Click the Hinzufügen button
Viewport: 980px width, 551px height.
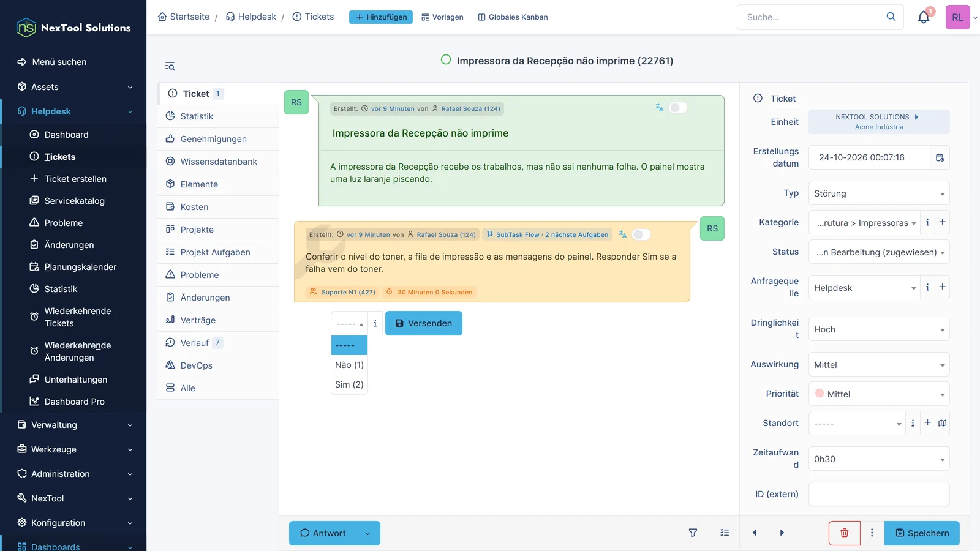coord(381,17)
